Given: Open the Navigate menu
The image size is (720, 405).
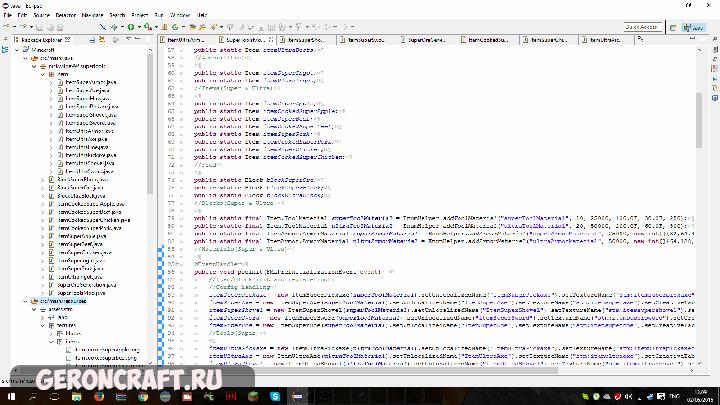Looking at the screenshot, I should click(93, 15).
